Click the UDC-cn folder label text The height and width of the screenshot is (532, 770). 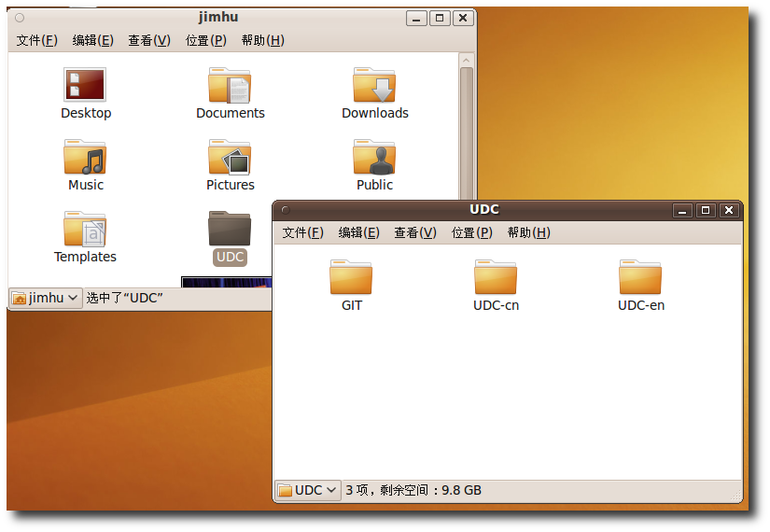click(x=496, y=305)
